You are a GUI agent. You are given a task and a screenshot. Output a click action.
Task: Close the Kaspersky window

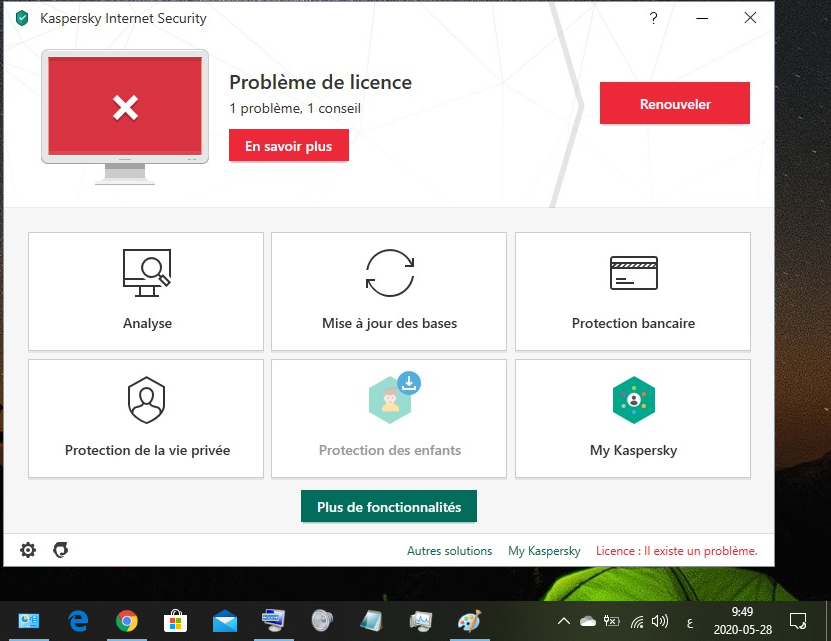750,18
